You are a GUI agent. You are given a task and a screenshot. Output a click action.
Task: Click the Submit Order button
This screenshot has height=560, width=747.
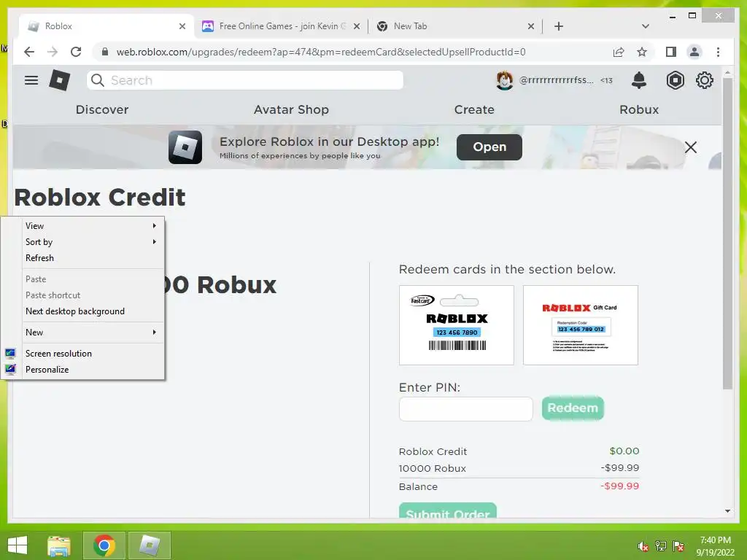click(x=448, y=510)
